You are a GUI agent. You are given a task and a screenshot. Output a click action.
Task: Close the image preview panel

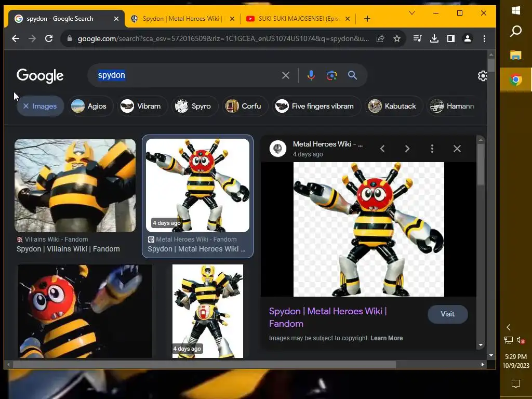pyautogui.click(x=457, y=149)
